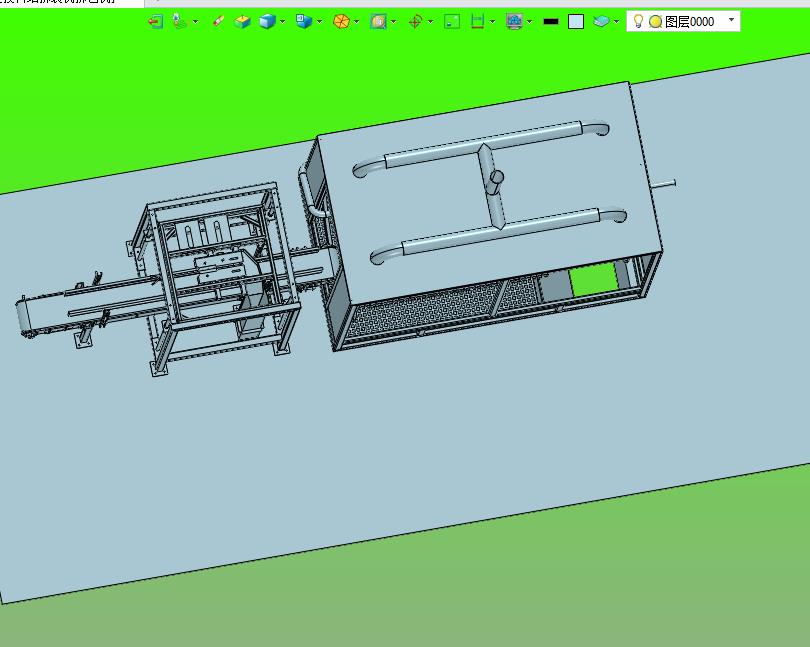
Task: Pick the black line color swatch
Action: click(551, 22)
